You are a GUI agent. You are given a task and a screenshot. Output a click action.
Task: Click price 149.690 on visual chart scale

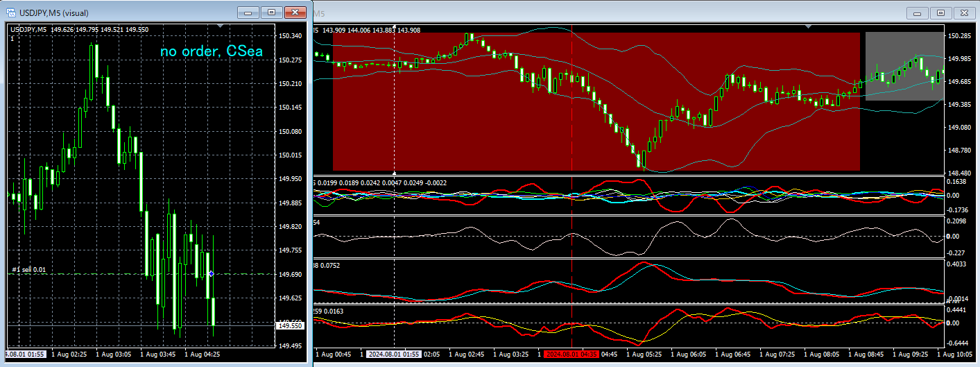(289, 274)
